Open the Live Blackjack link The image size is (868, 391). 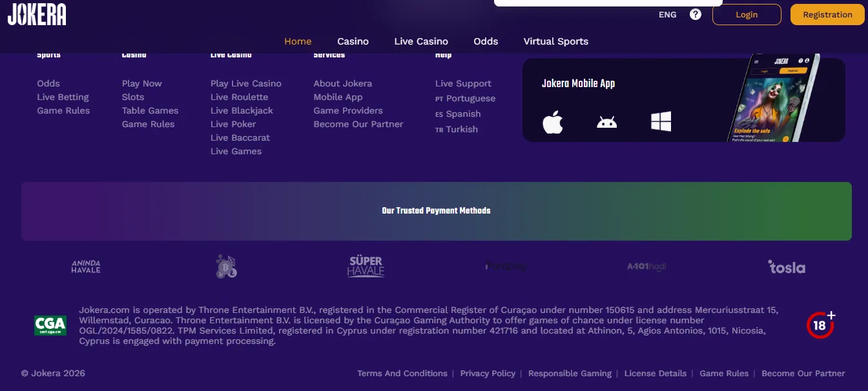click(242, 110)
